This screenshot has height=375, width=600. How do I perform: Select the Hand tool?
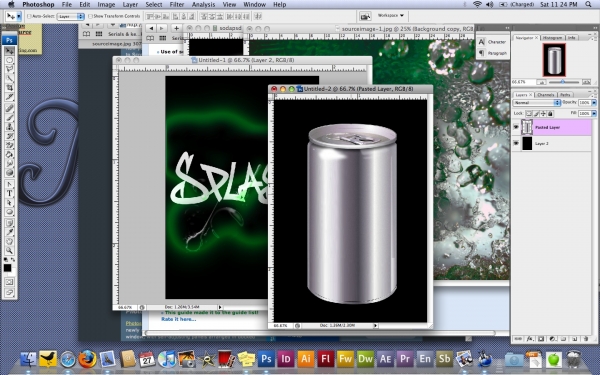pos(10,241)
